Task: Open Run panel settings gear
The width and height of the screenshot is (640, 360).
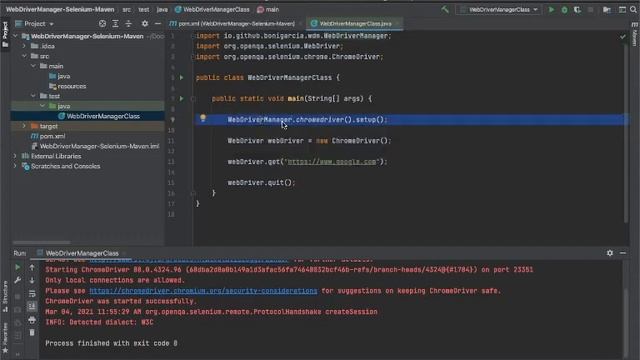Action: coord(610,253)
